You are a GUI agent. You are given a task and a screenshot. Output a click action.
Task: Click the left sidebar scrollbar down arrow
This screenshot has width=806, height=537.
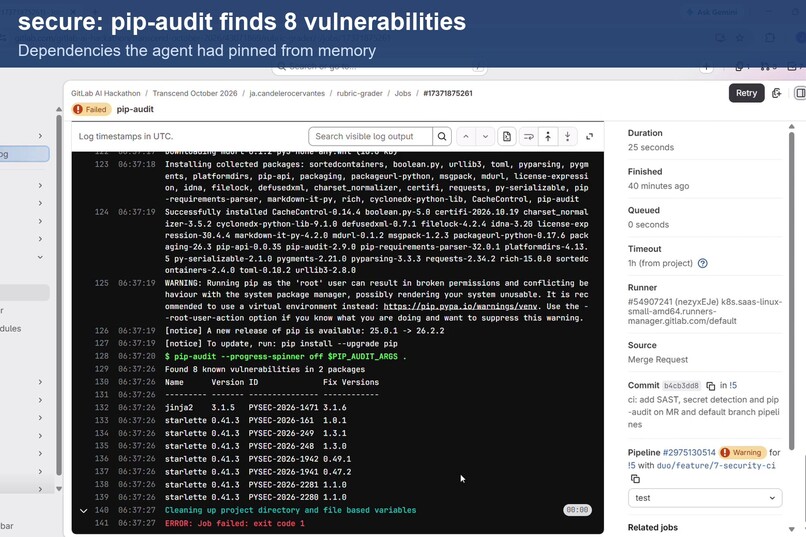pyautogui.click(x=59, y=488)
